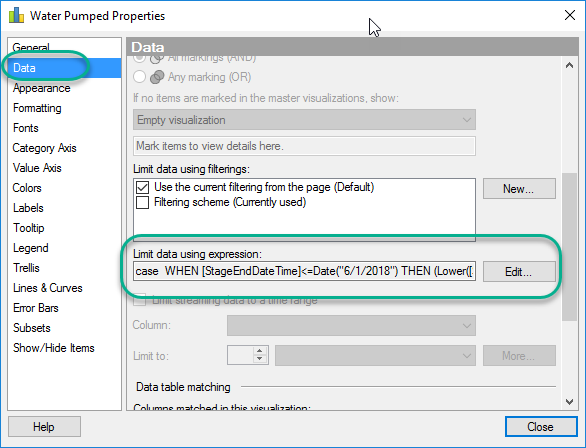
Task: Increment the Limit to spinner up arrow
Action: pos(259,350)
